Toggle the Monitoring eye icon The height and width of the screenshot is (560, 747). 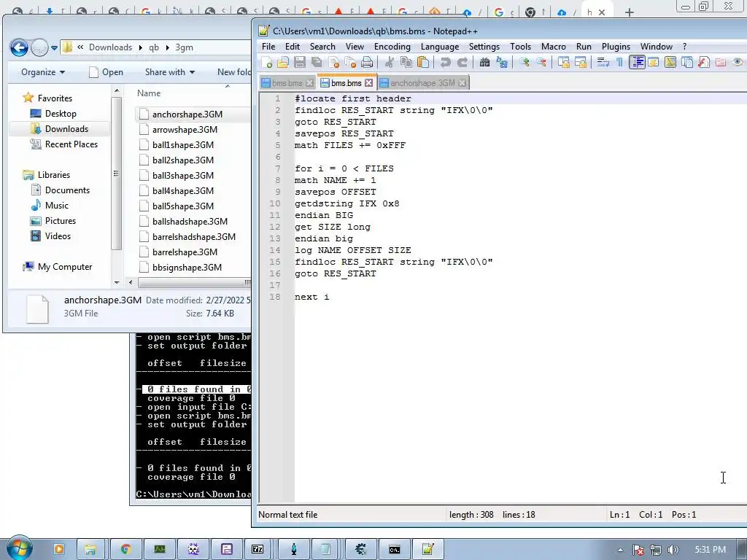(x=738, y=63)
